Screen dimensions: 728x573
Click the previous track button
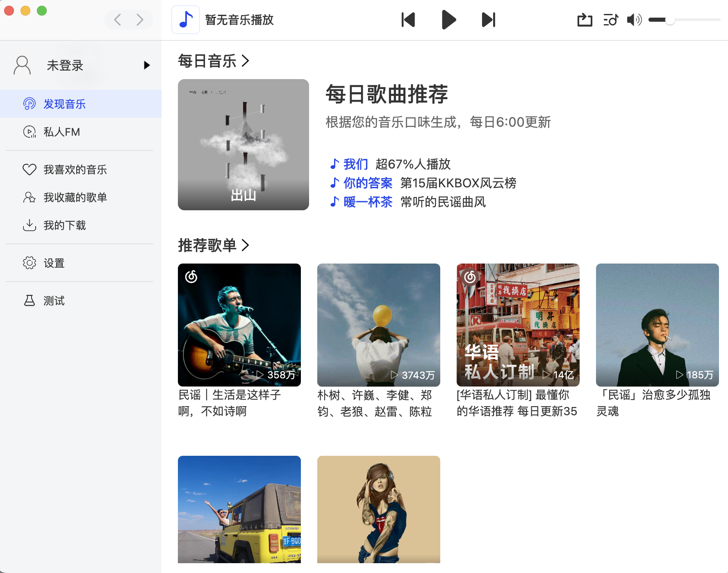(x=408, y=20)
